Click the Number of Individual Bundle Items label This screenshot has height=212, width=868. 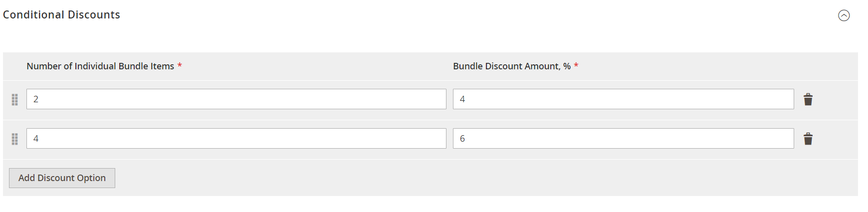pos(100,66)
